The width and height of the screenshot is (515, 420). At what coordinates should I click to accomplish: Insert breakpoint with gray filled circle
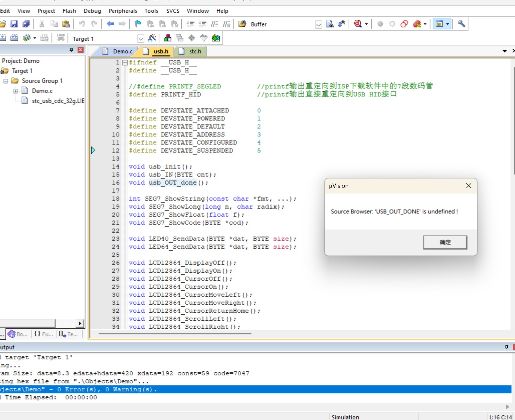pos(380,24)
